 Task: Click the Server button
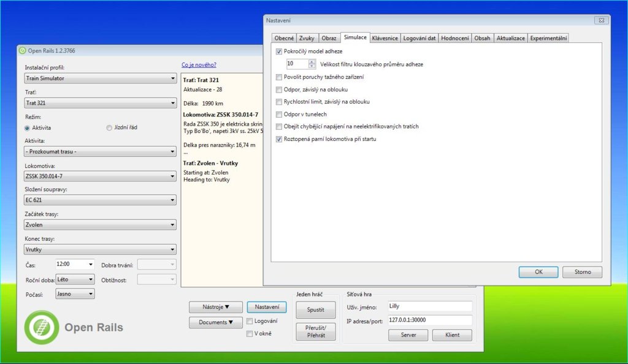[408, 335]
